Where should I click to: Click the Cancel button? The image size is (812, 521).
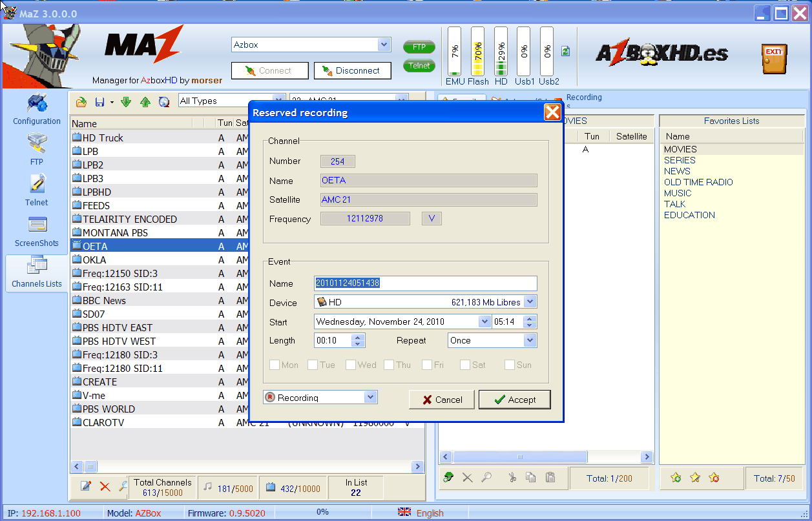[x=442, y=400]
